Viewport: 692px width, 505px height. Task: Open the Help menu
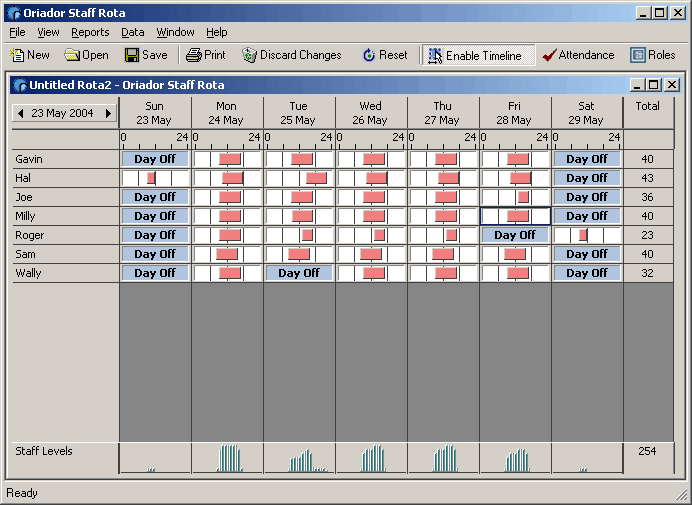[x=217, y=32]
